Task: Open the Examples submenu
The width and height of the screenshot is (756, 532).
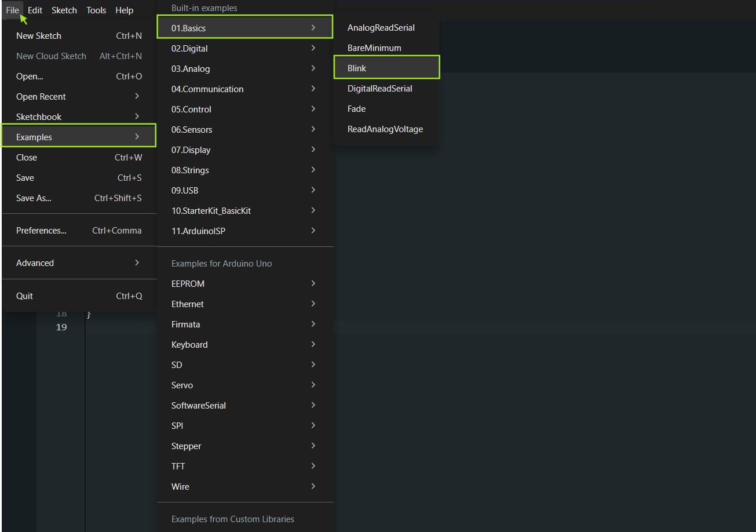Action: (x=79, y=137)
